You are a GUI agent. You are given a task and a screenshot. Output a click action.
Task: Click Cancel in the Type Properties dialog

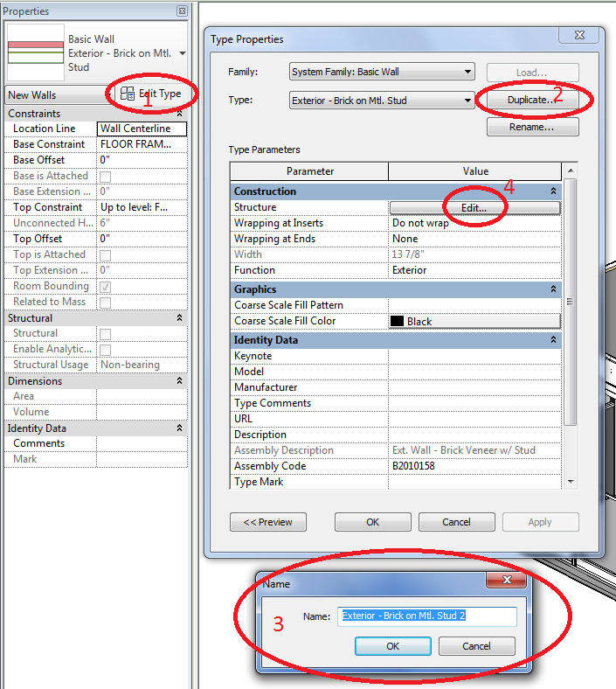point(457,522)
